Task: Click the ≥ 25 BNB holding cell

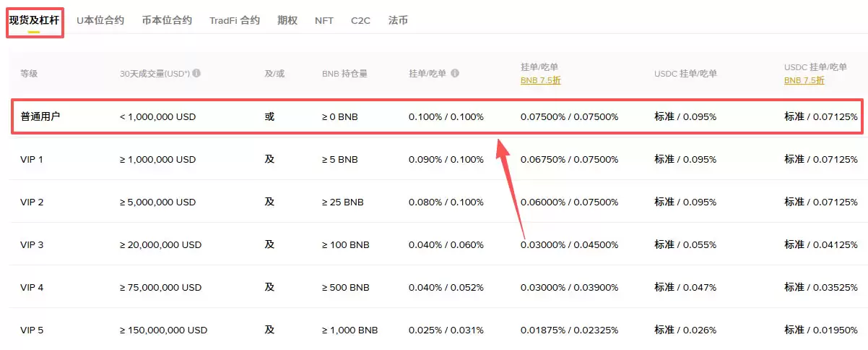Action: pos(342,202)
